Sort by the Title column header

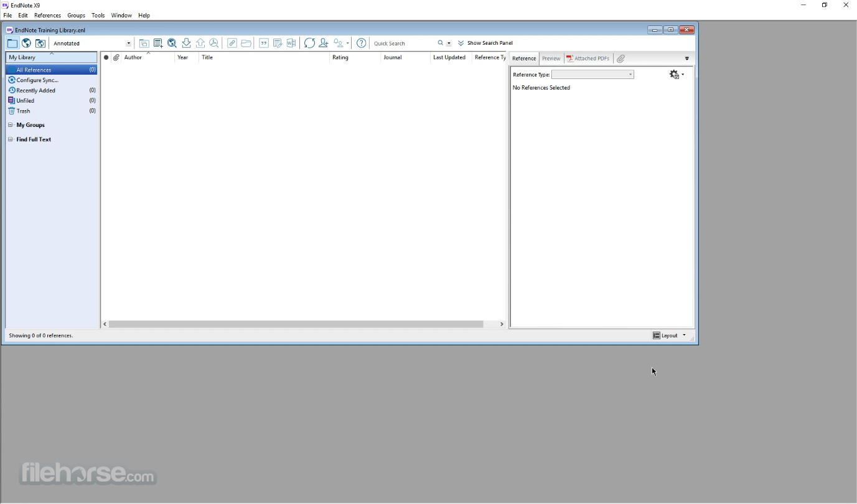tap(264, 57)
